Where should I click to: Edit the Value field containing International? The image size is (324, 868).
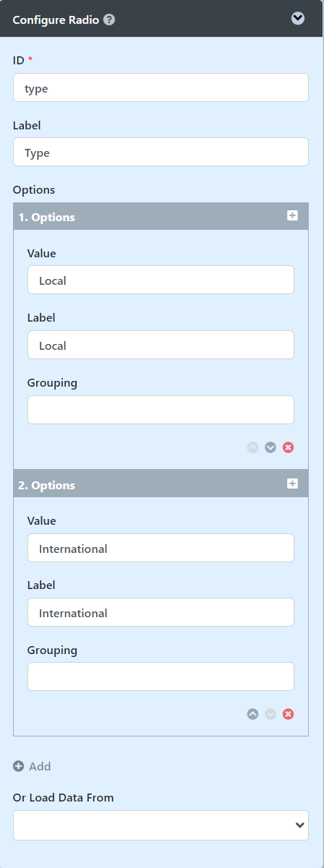161,549
